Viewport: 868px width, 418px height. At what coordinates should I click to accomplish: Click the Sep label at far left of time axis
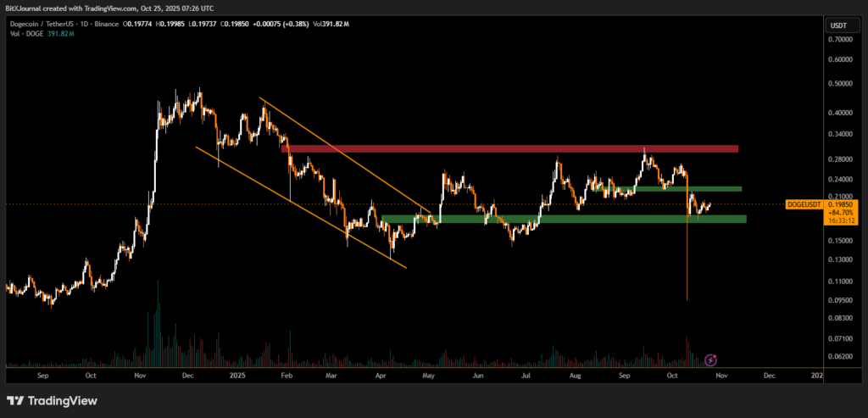(43, 374)
